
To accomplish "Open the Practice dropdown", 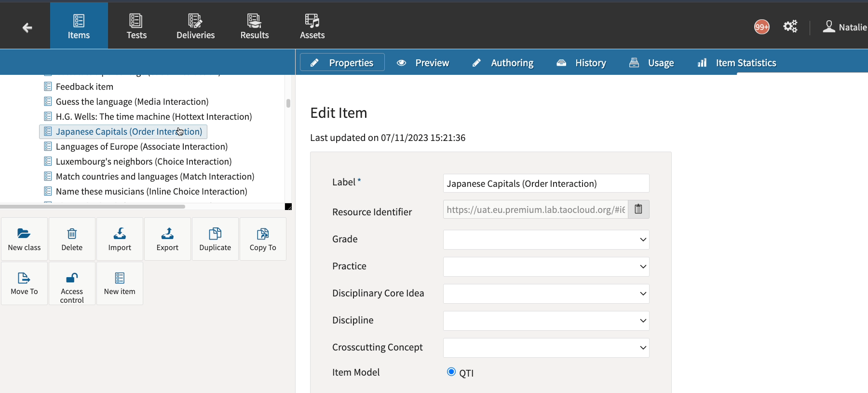I will [x=546, y=267].
